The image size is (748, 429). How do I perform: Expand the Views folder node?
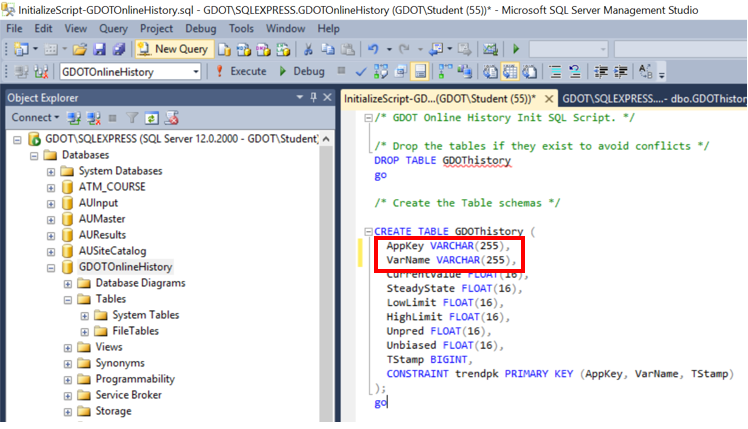pos(67,347)
